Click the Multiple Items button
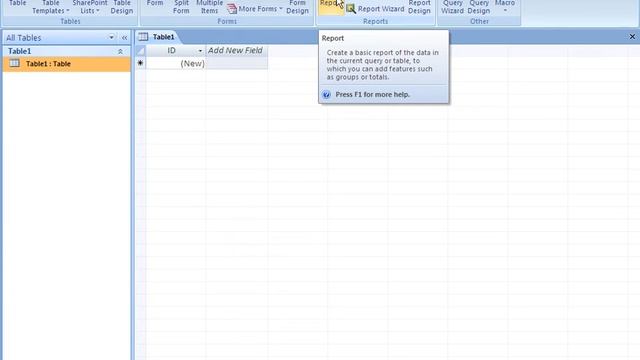The width and height of the screenshot is (640, 360). click(x=209, y=7)
